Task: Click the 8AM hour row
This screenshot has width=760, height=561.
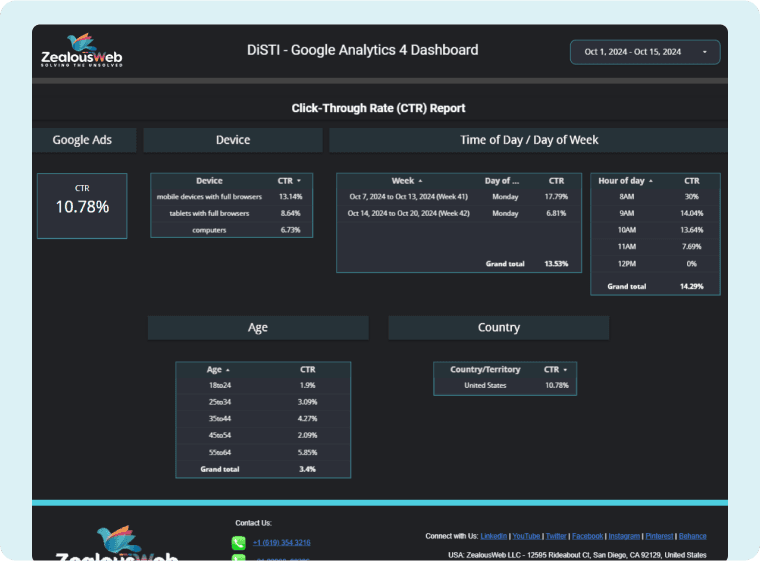Action: pos(655,197)
